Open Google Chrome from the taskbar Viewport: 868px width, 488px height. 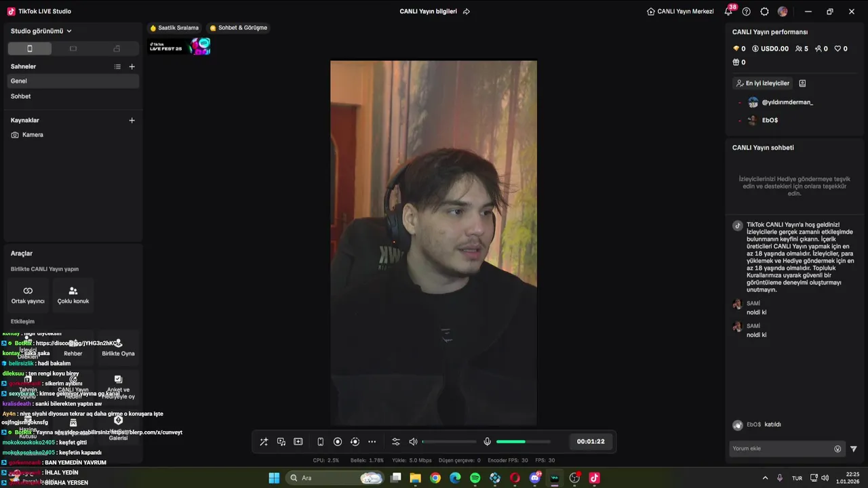435,478
